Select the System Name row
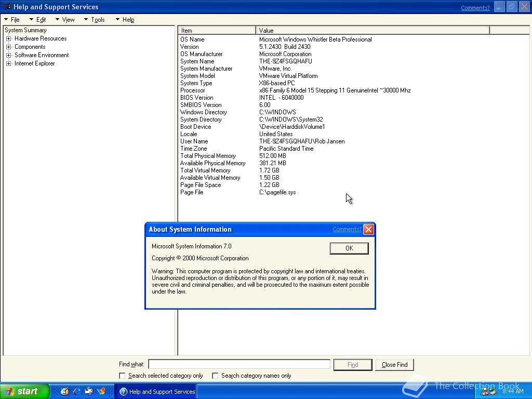 (x=246, y=61)
